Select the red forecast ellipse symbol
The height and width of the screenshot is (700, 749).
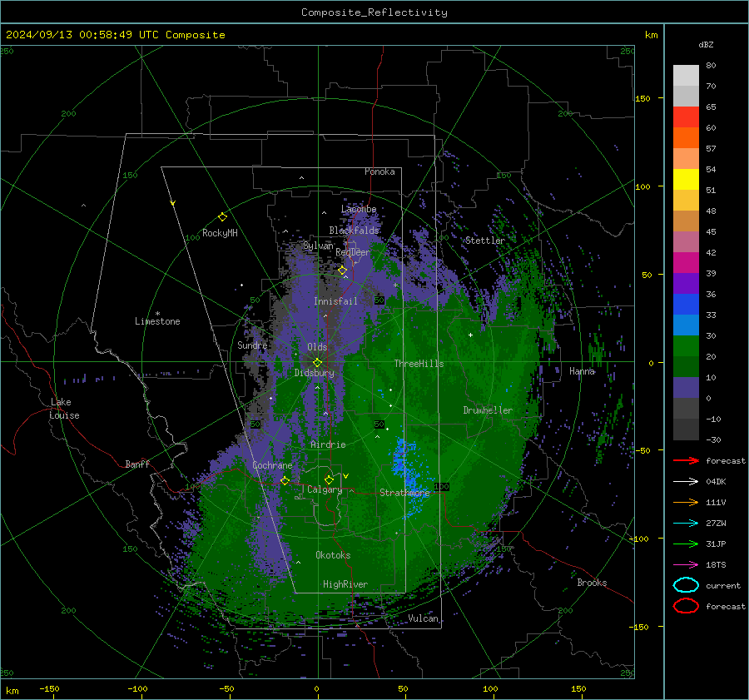coord(686,606)
